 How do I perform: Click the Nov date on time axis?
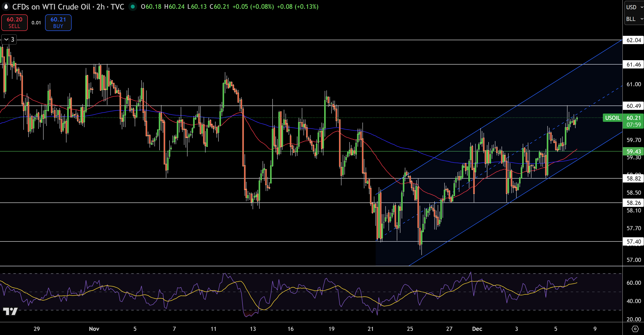[94, 329]
